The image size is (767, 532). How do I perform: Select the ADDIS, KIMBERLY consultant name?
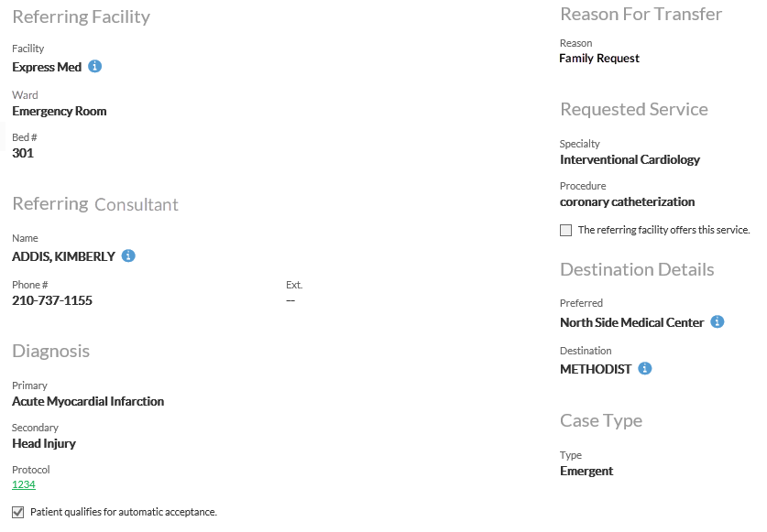pyautogui.click(x=63, y=256)
